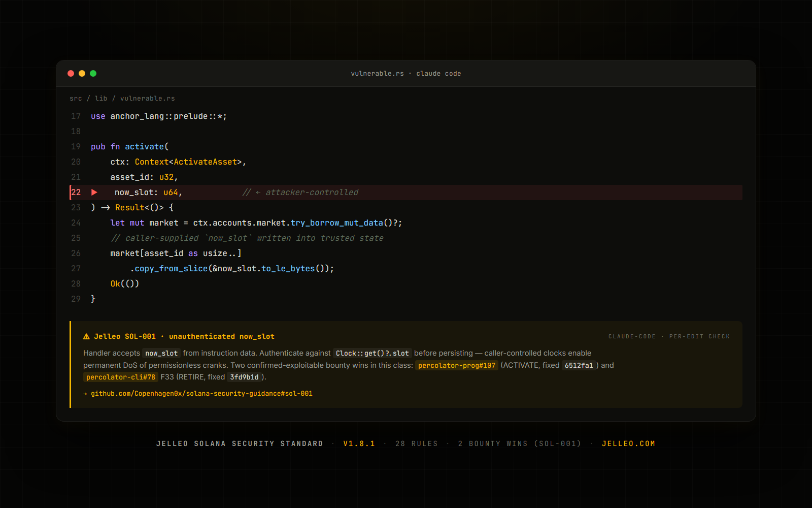Click the green maximize window dot
Screen dimensions: 812x508
point(93,74)
